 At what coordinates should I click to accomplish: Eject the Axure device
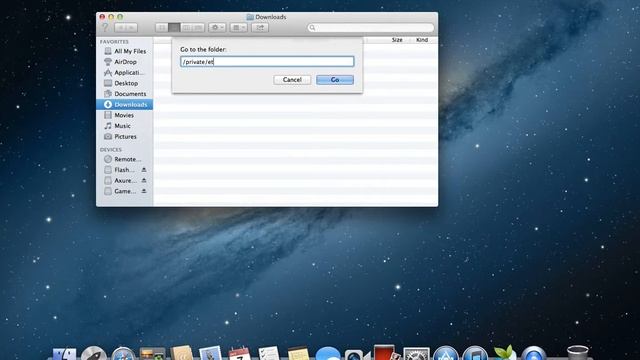[144, 180]
